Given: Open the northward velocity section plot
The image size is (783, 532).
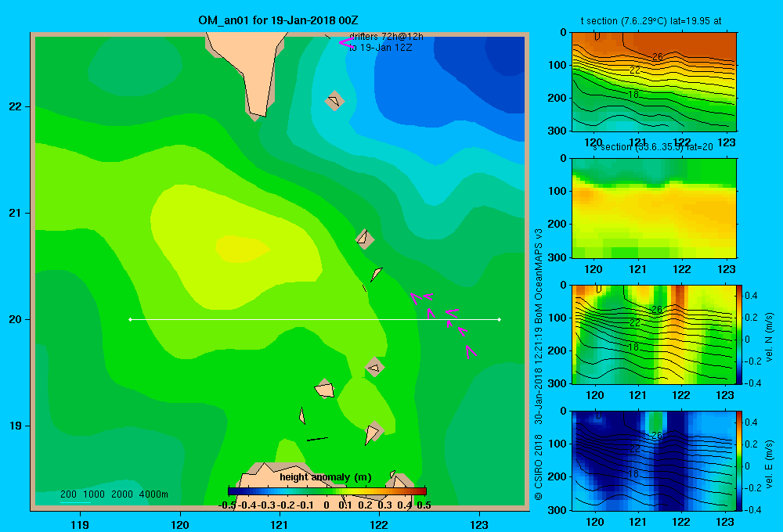Looking at the screenshot, I should tap(653, 334).
